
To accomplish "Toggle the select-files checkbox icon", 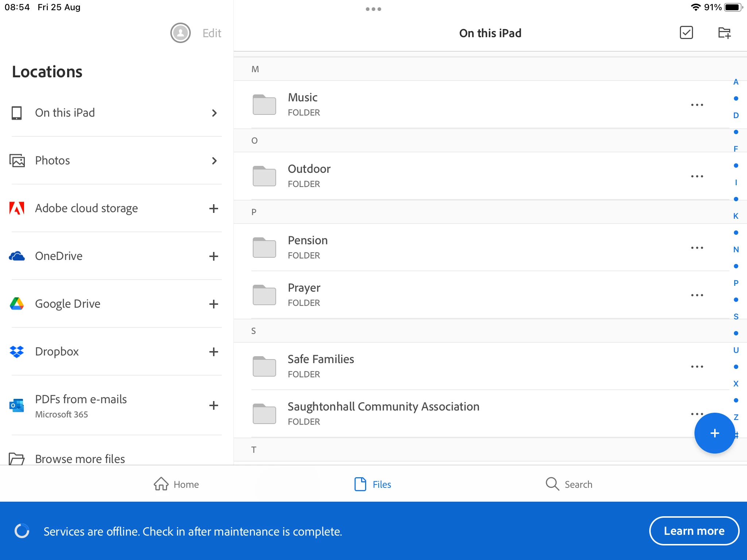I will point(686,33).
